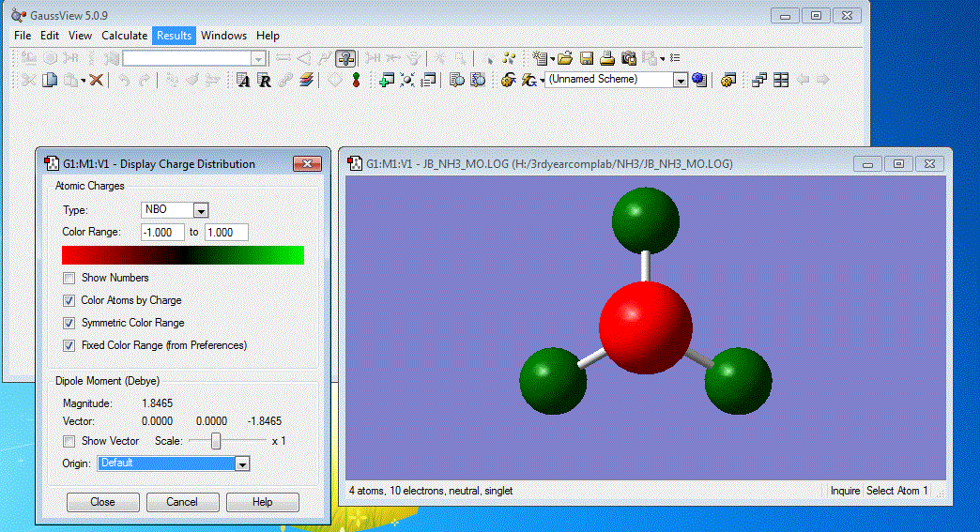The image size is (980, 532).
Task: Toggle the Show Vector checkbox
Action: coord(69,441)
